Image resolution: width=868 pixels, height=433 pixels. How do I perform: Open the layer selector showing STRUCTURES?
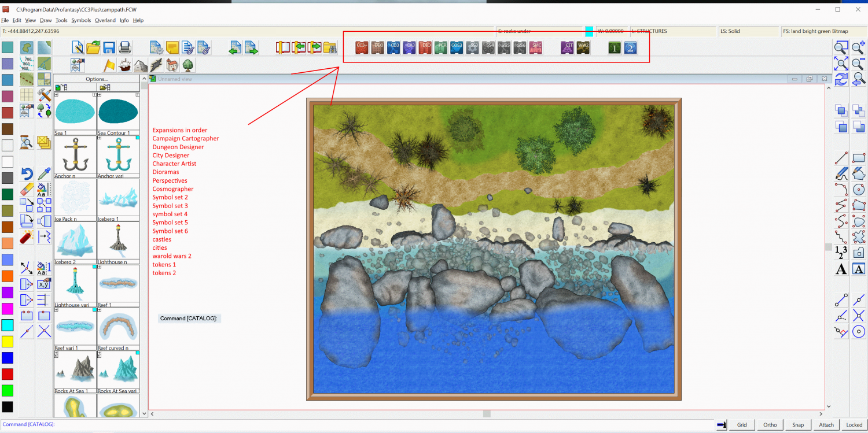click(671, 31)
